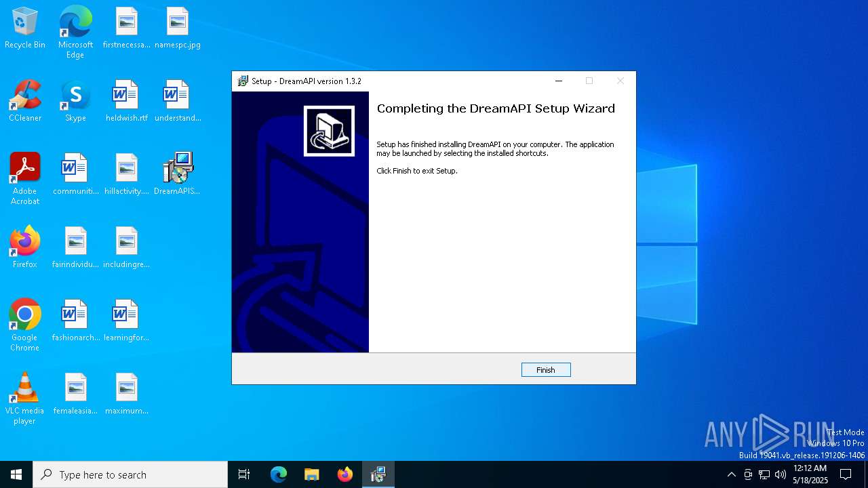The width and height of the screenshot is (868, 488).
Task: Select the hillactivity... image file icon
Action: pos(127,175)
